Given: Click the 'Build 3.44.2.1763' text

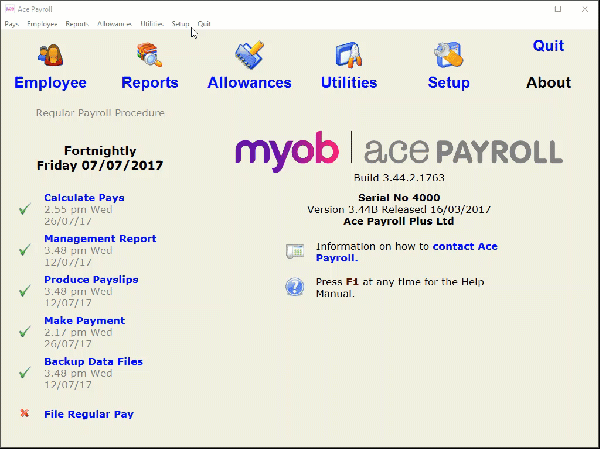Looking at the screenshot, I should pyautogui.click(x=399, y=178).
